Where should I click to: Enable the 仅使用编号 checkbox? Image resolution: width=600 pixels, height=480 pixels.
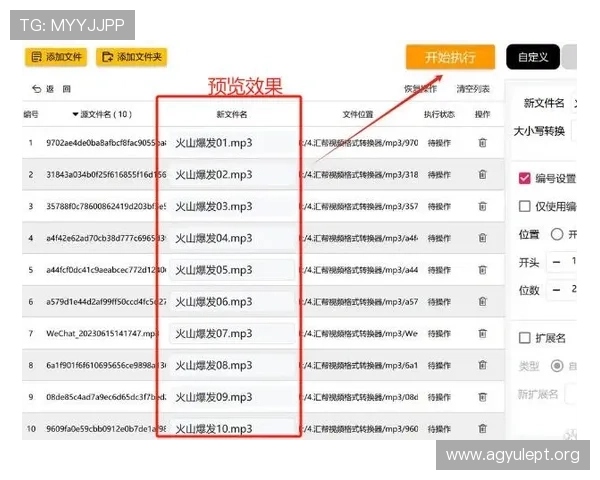point(524,206)
